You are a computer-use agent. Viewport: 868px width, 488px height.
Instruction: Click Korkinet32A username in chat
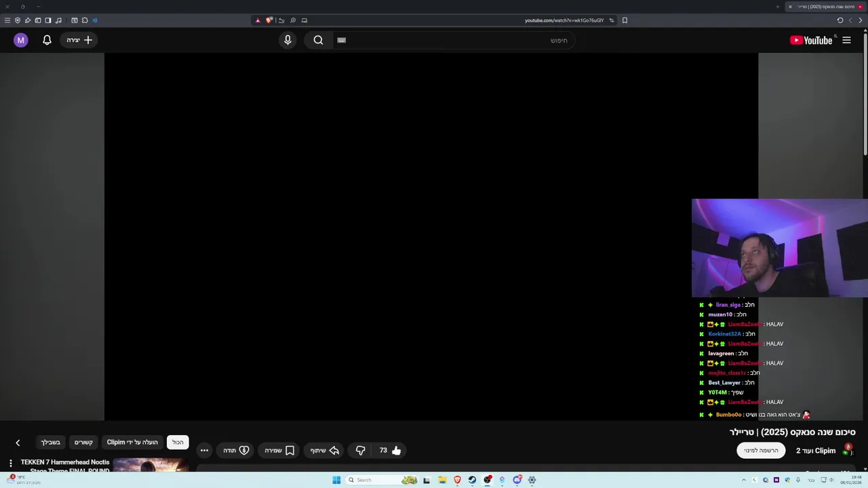[x=725, y=334]
